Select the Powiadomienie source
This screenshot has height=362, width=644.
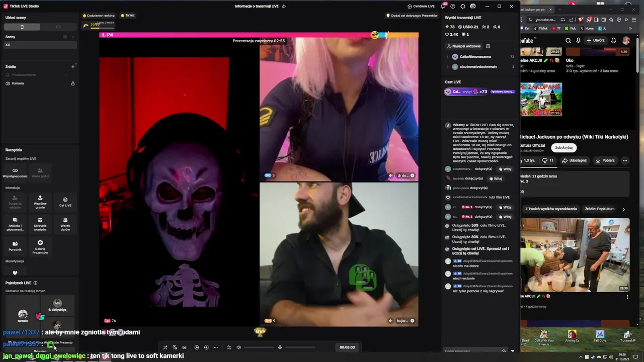[40, 75]
